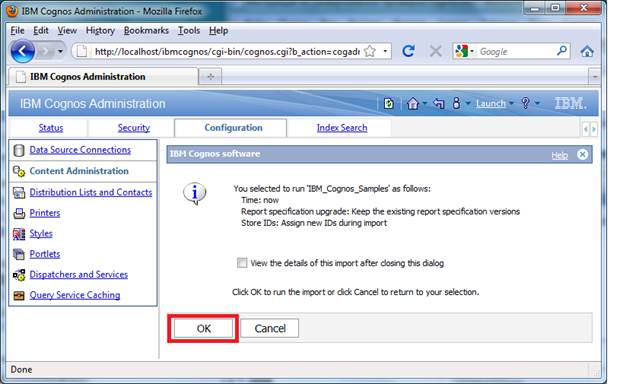Image resolution: width=623 pixels, height=384 pixels.
Task: Select Content Administration in sidebar
Action: [x=79, y=171]
